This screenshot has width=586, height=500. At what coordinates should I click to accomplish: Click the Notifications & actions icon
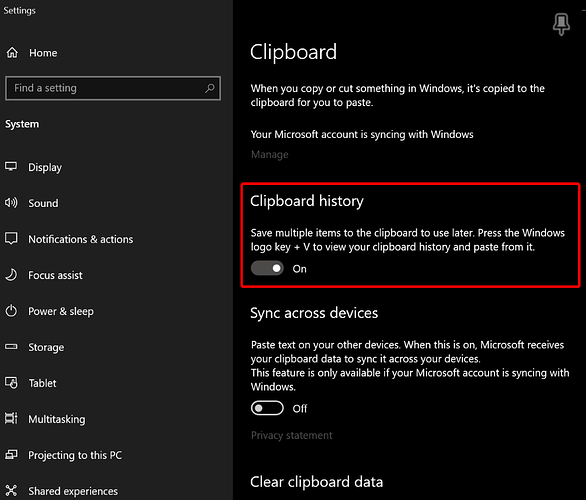click(x=11, y=238)
